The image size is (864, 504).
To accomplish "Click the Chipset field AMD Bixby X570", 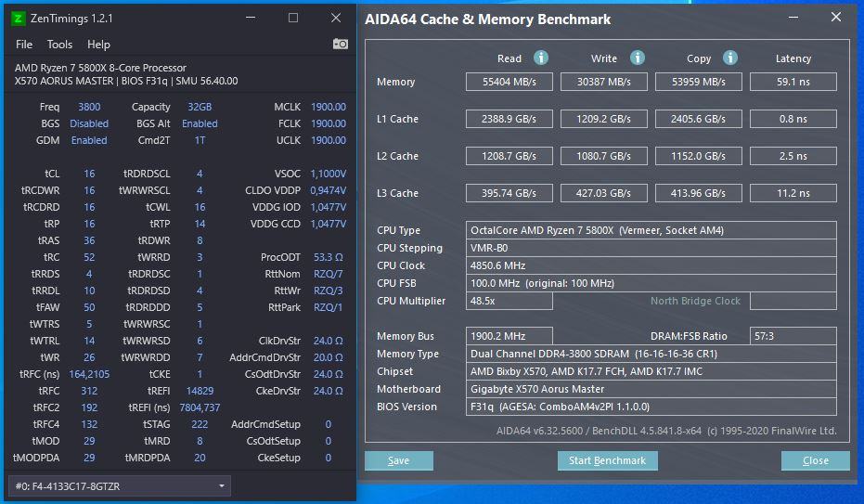I will [651, 371].
